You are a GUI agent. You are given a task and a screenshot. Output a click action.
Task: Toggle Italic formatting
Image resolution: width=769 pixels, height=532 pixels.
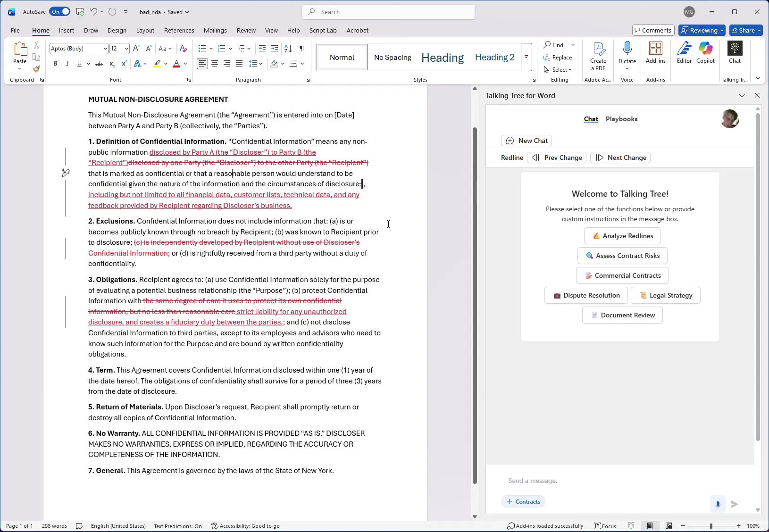(67, 64)
